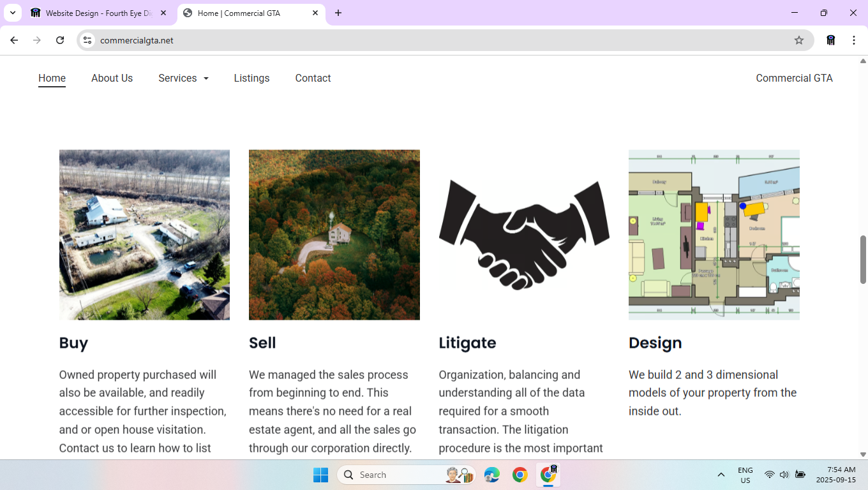Check the battery status icon

pyautogui.click(x=800, y=475)
